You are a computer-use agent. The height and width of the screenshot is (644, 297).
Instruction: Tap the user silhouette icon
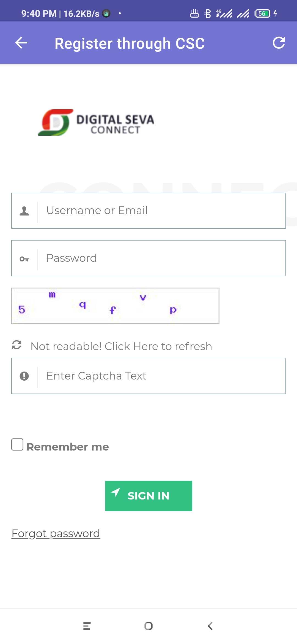click(24, 211)
